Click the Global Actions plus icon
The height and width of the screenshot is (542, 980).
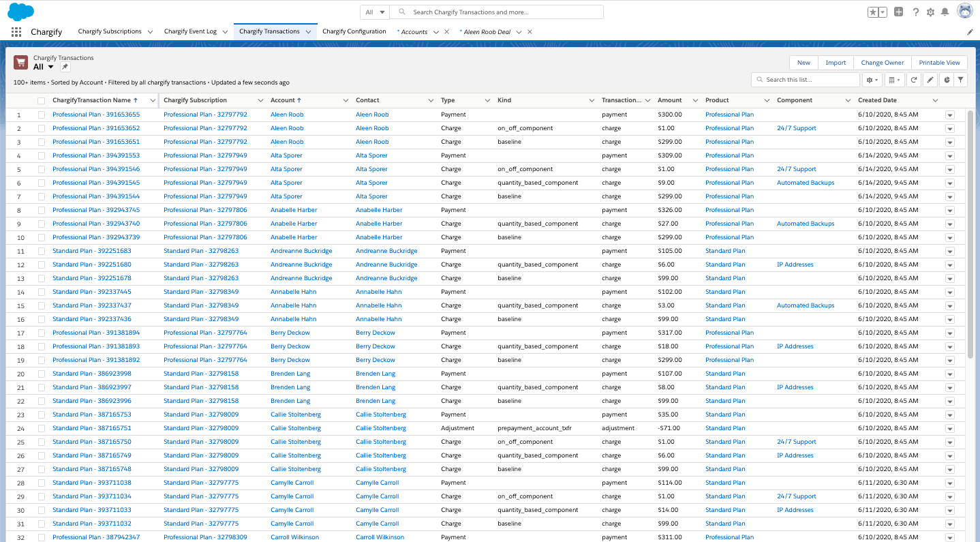(x=899, y=12)
